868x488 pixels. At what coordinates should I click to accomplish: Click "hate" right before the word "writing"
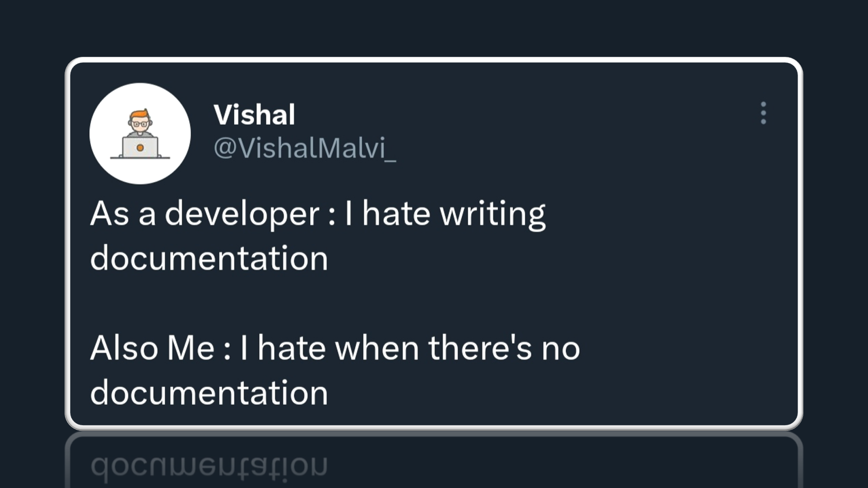click(x=396, y=214)
